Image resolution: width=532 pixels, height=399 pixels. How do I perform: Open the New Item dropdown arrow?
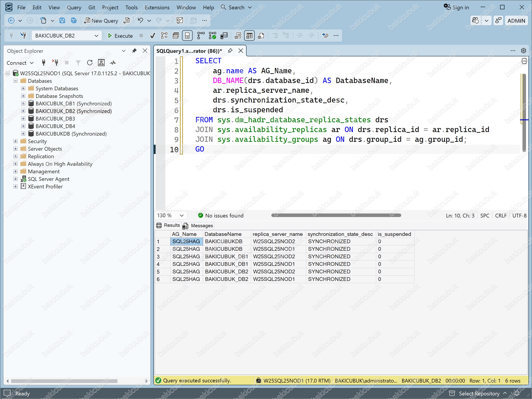pos(53,21)
